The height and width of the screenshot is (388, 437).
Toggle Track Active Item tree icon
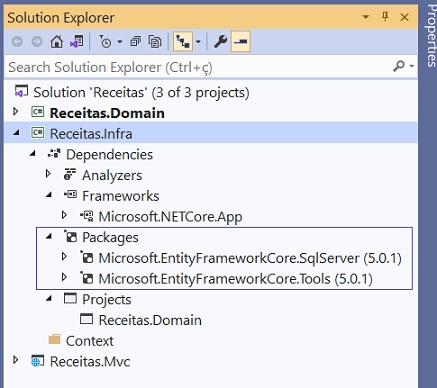[183, 42]
